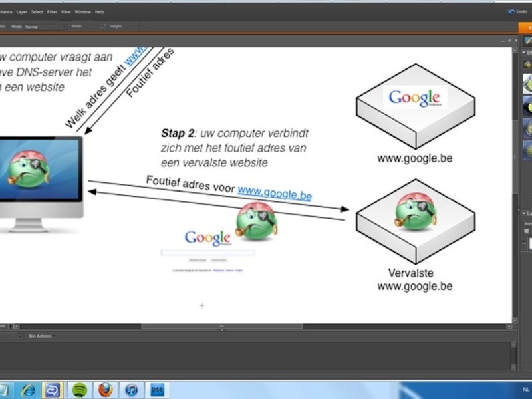Open iTunes from the taskbar
Screen dimensions: 532x399
pyautogui.click(x=131, y=390)
